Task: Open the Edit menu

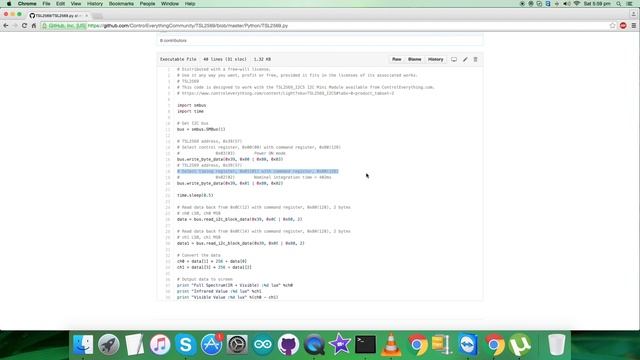Action: (x=60, y=4)
